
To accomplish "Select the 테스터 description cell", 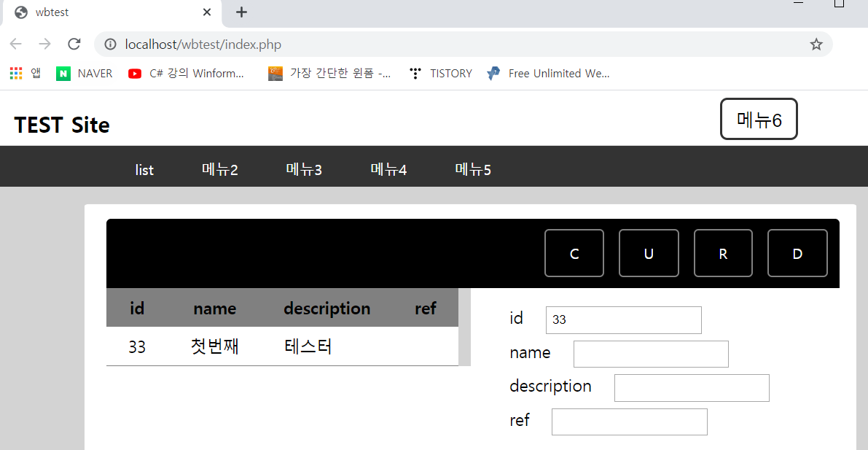I will click(x=308, y=347).
